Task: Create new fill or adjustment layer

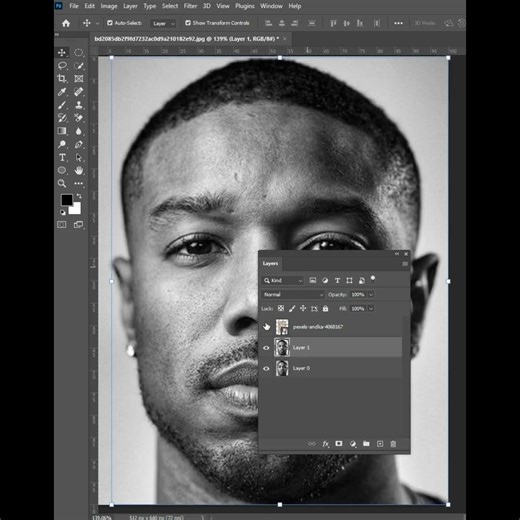Action: point(353,444)
